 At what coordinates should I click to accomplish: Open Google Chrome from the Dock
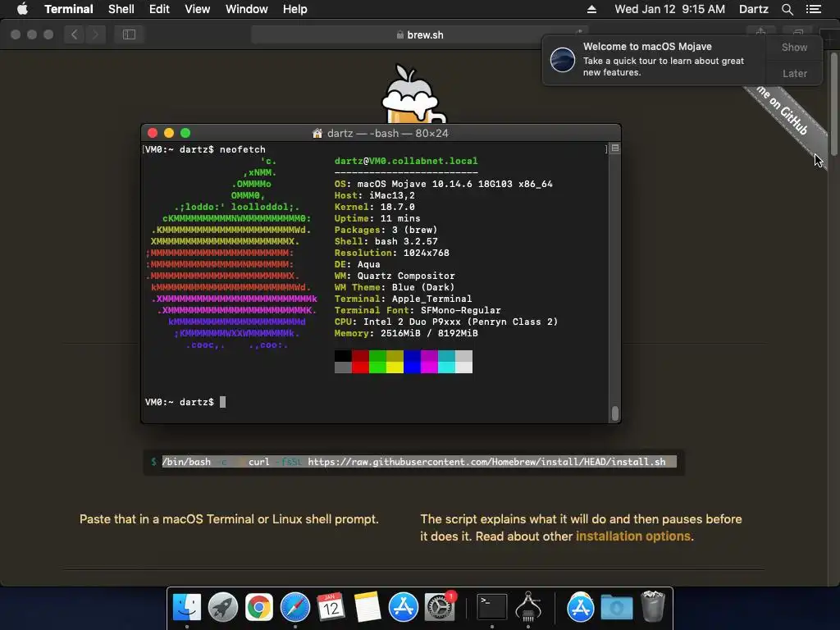(x=258, y=607)
